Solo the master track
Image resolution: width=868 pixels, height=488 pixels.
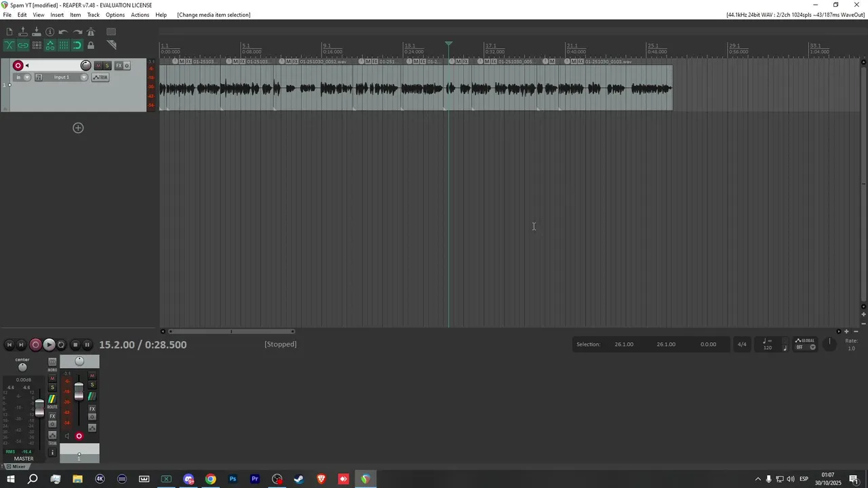tap(52, 387)
